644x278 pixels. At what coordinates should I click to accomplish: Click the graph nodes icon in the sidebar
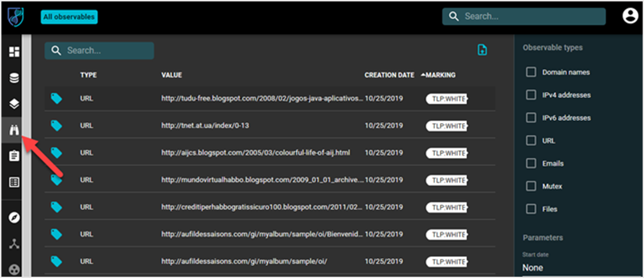tap(13, 243)
